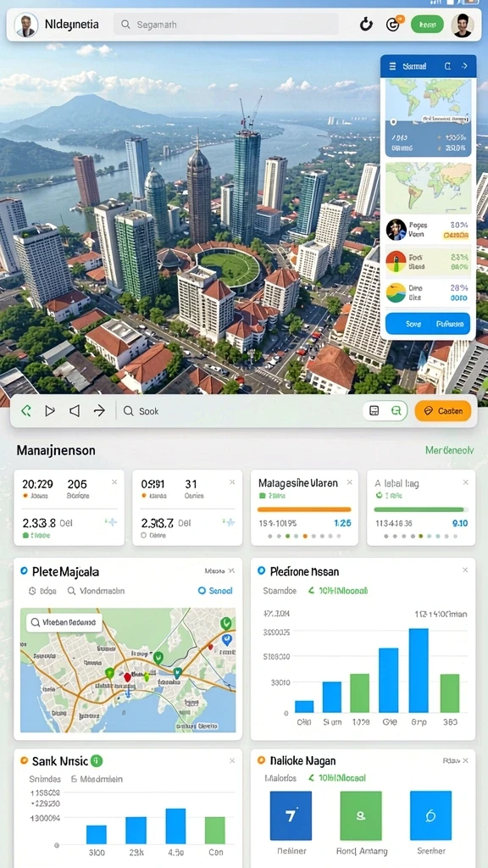This screenshot has width=488, height=868.
Task: Close the Plete Majcala panel
Action: point(232,570)
